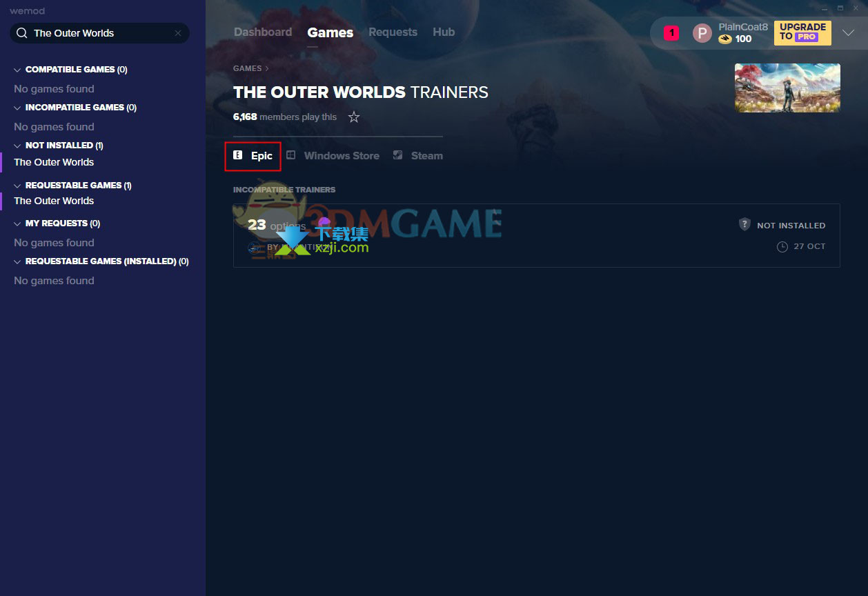The width and height of the screenshot is (868, 596).
Task: Click the Steam logo icon
Action: tap(397, 155)
